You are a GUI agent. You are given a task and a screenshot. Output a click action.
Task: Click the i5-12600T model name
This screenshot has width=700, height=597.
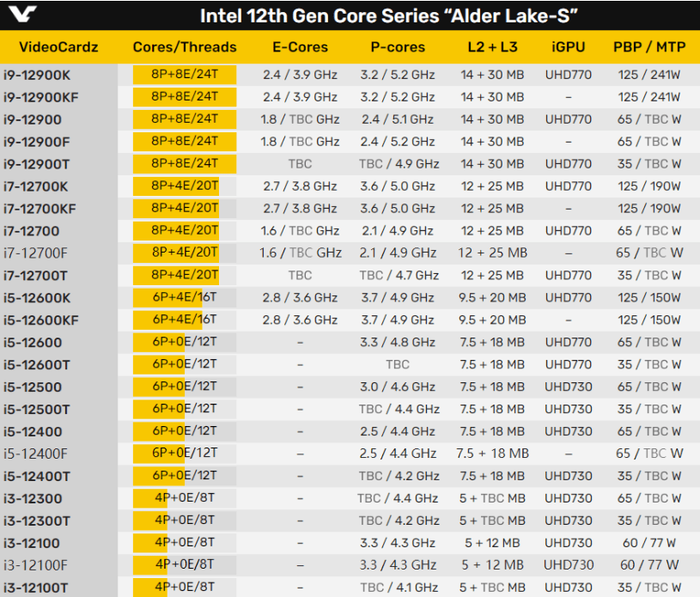[x=37, y=365]
